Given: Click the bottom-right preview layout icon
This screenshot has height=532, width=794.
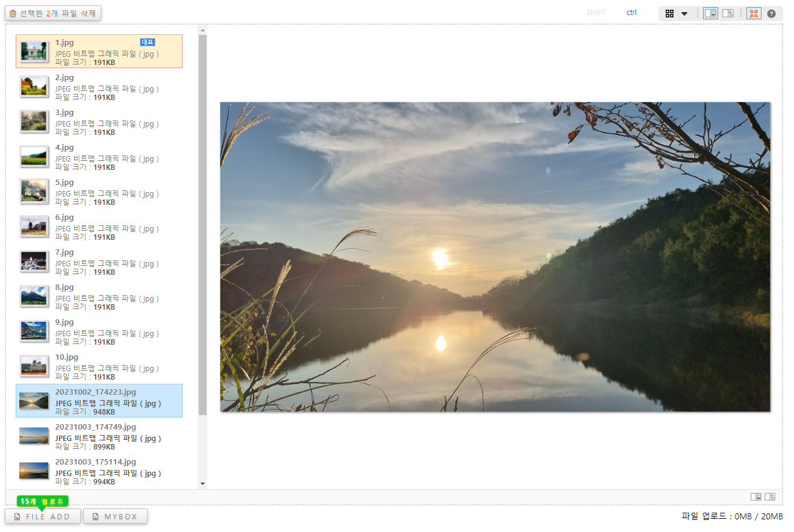Looking at the screenshot, I should (x=755, y=496).
